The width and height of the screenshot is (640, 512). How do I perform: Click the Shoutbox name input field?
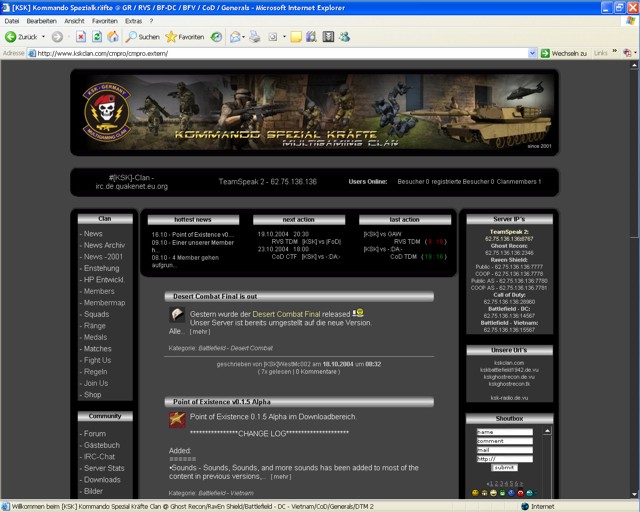[507, 432]
